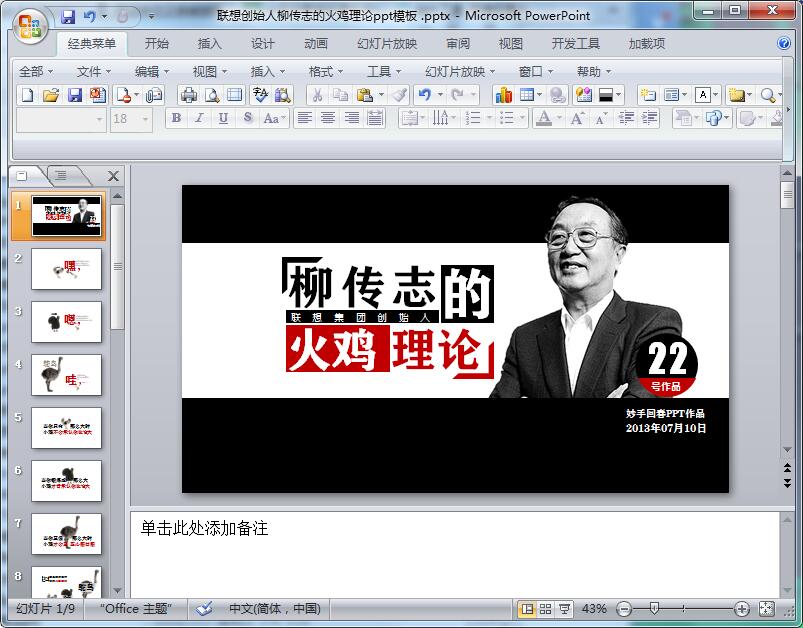Click the zoom out minus button
The width and height of the screenshot is (803, 628).
(624, 609)
